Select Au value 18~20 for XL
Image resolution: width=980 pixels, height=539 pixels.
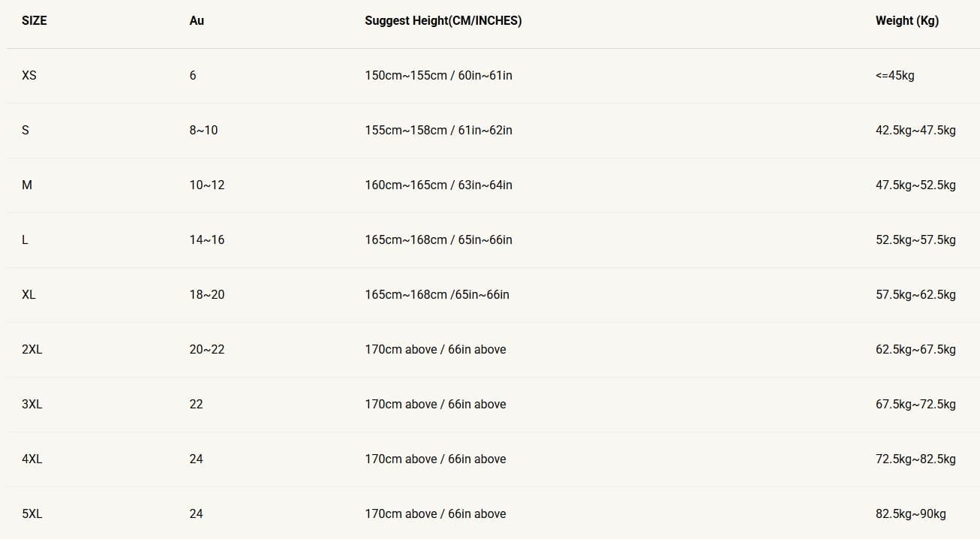[x=206, y=294]
